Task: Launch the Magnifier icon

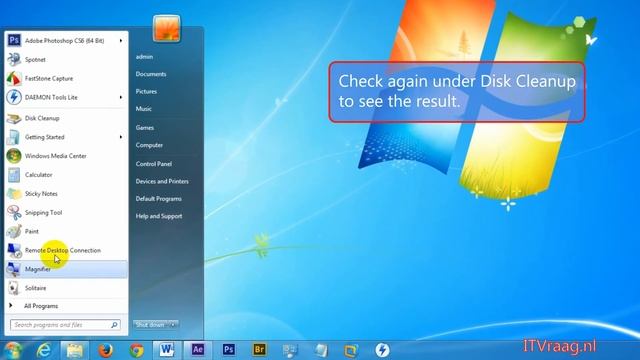Action: 13,269
